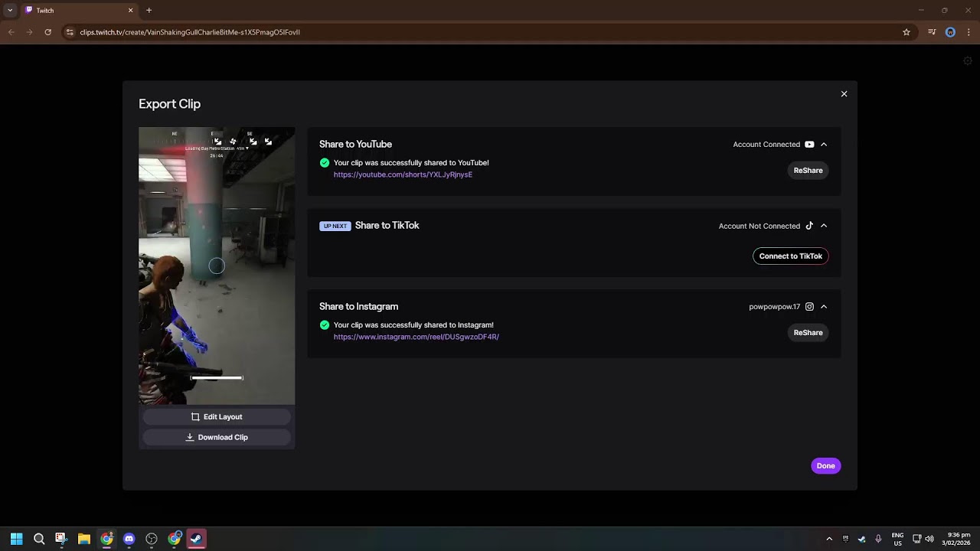The image size is (980, 551).
Task: Open the Chrome three-dot menu
Action: point(969,32)
